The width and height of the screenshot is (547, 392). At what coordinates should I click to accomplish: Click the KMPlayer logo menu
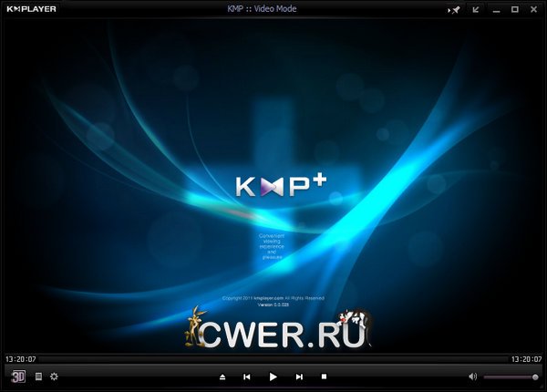(31, 9)
